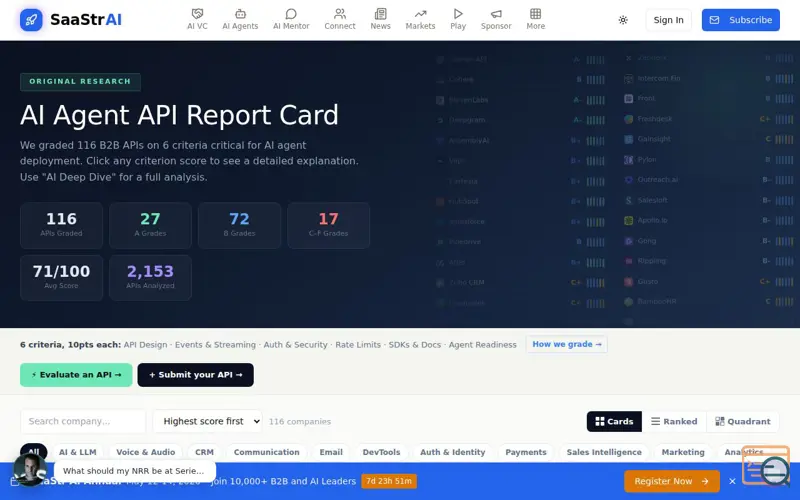Open the Highest score first dropdown

point(207,421)
